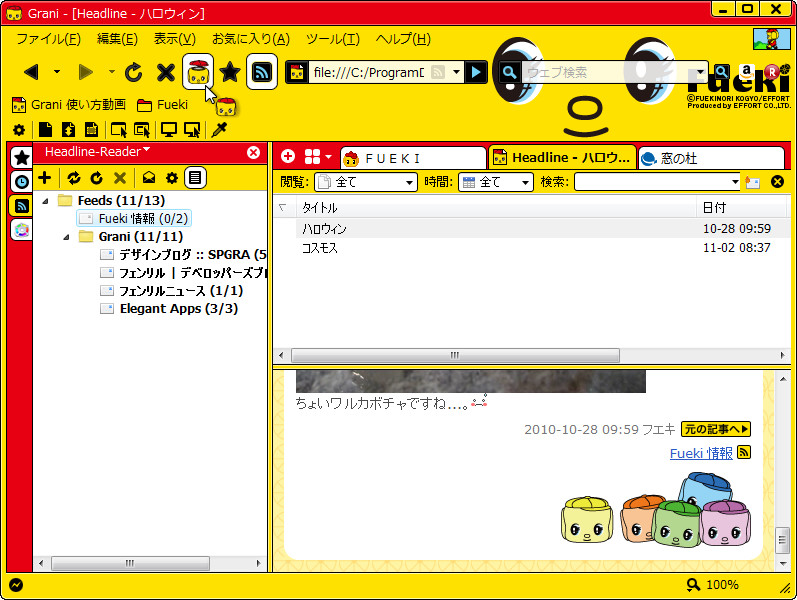
Task: Collapse the Grani (11/11) tree folder
Action: pos(66,237)
